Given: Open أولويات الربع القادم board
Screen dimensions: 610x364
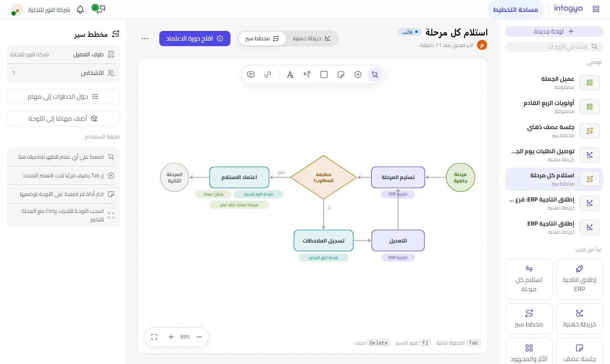Looking at the screenshot, I should click(x=554, y=107).
